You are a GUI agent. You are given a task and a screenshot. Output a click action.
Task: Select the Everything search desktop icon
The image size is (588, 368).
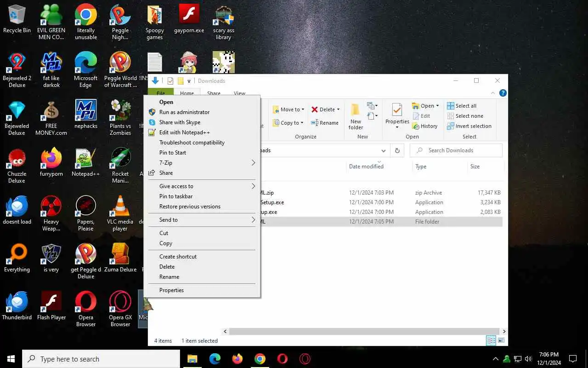tap(17, 259)
